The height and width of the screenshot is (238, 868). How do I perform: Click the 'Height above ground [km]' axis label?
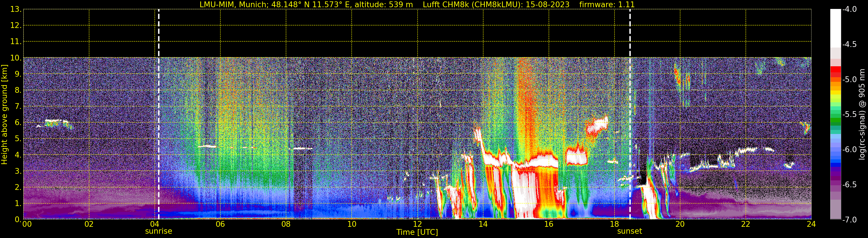point(4,115)
